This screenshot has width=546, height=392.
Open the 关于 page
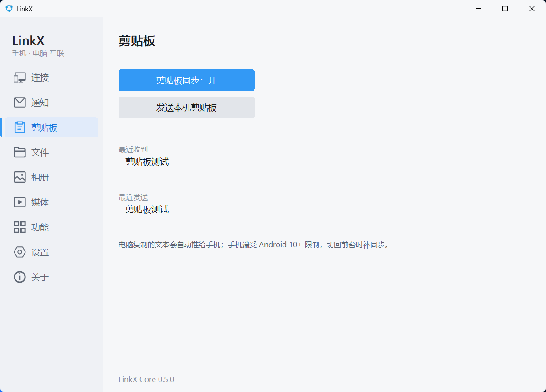coord(51,277)
